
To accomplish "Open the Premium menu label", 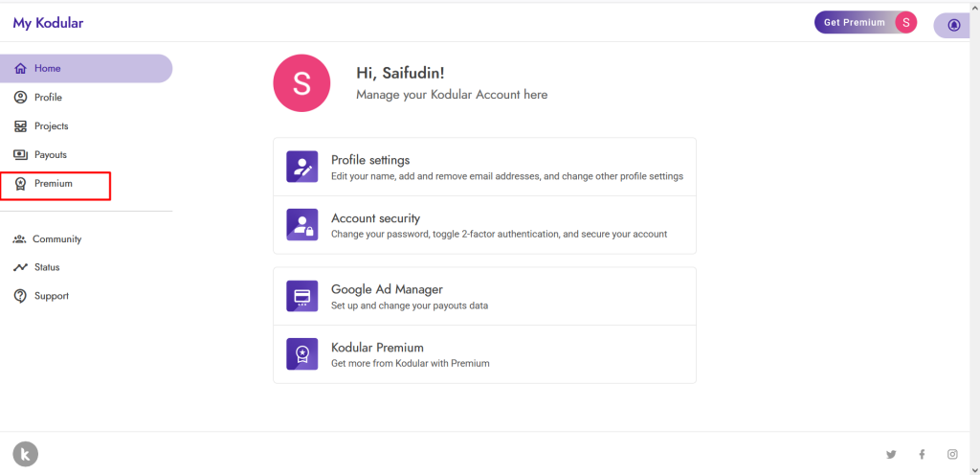I will click(54, 184).
